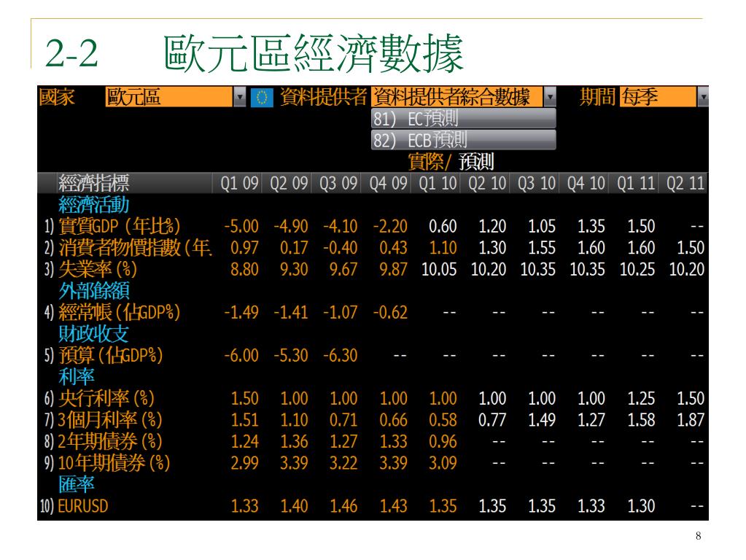Open the 期間 每季 dropdown arrow
Image resolution: width=746 pixels, height=560 pixels.
point(703,97)
